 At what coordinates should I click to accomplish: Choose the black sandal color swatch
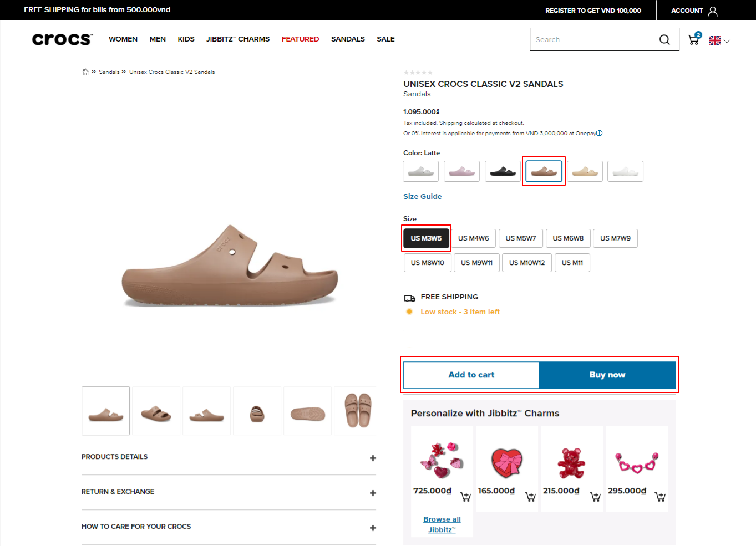[x=503, y=171]
